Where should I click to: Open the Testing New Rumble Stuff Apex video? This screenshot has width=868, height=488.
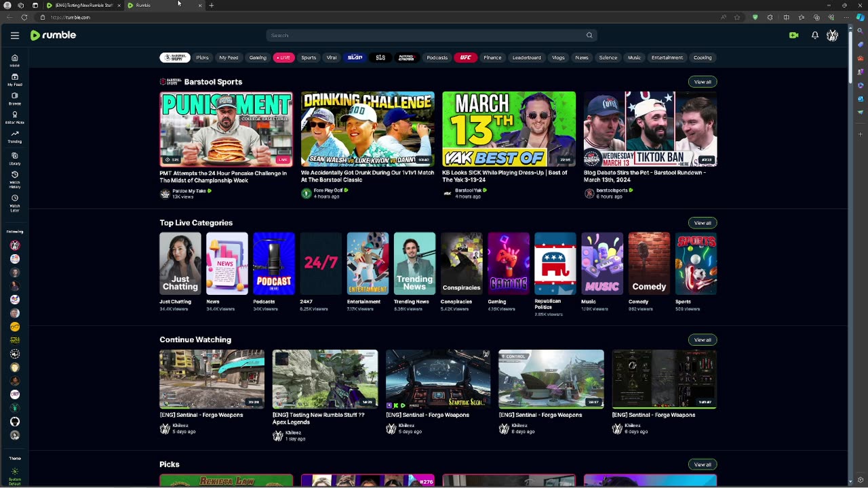click(x=325, y=379)
